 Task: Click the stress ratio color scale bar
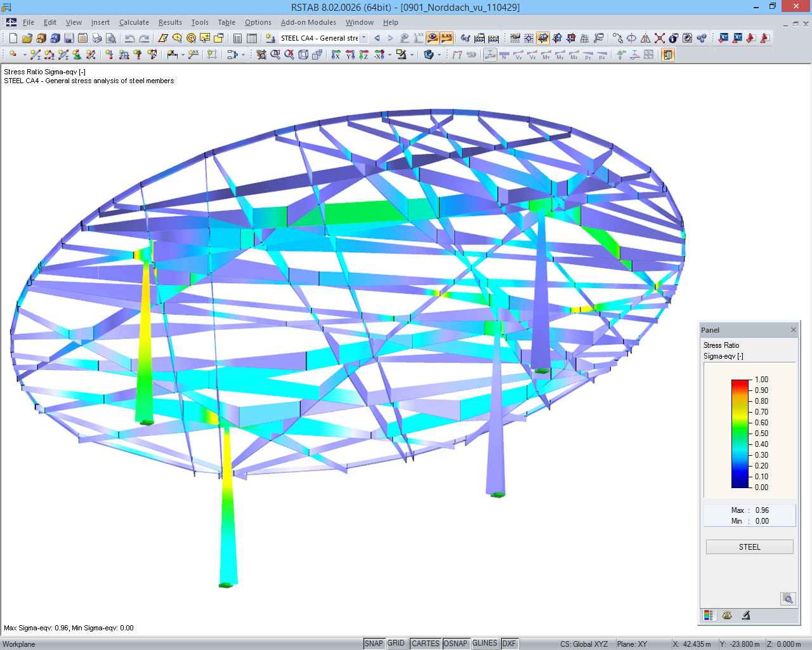[x=740, y=434]
